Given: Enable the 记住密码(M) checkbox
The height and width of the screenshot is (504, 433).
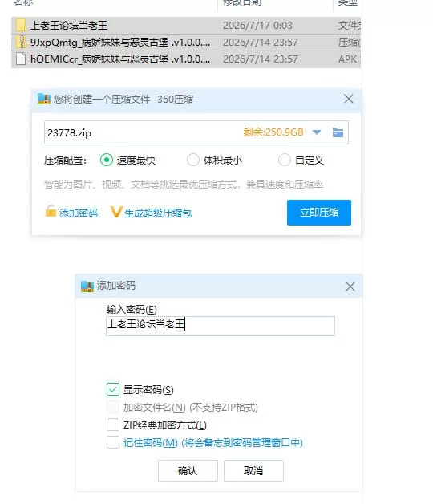Looking at the screenshot, I should point(113,442).
